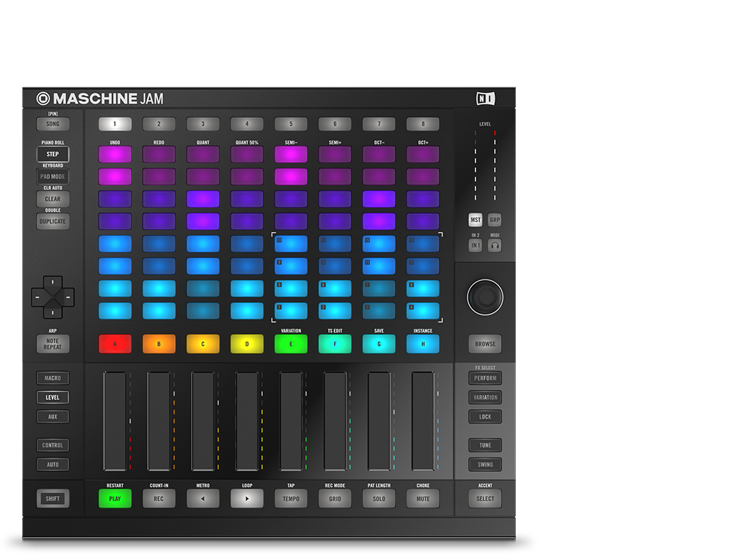
Task: Click the headphones cue button
Action: tap(494, 246)
